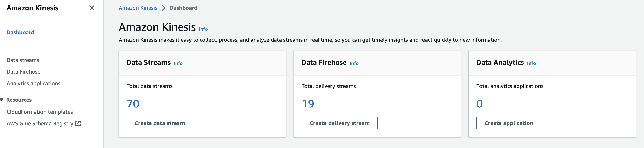Click Info next to Amazon Kinesis heading

[x=203, y=29]
